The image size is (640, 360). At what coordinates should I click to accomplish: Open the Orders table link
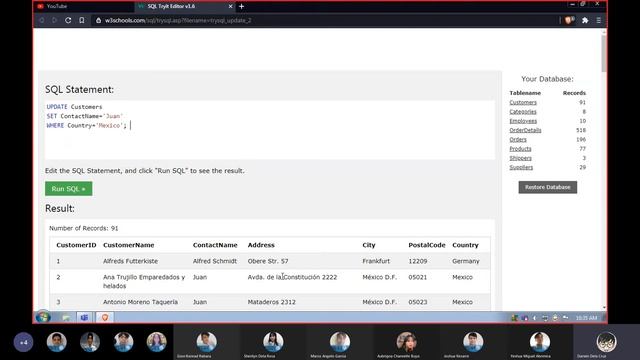pyautogui.click(x=518, y=139)
